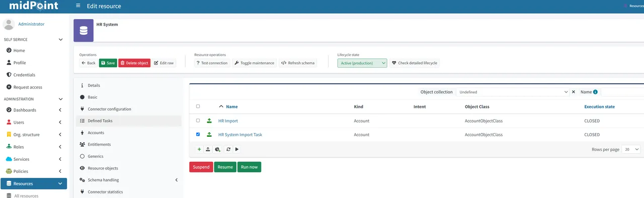Click the import icon in HR System Import Task row
This screenshot has height=198, width=644.
coord(209,135)
